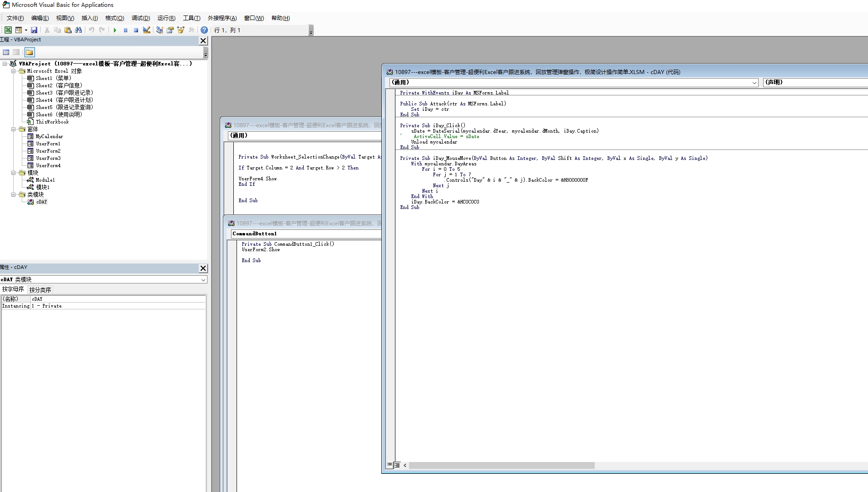Open the Project Explorer toolbar icon
The image size is (868, 492).
tap(159, 30)
